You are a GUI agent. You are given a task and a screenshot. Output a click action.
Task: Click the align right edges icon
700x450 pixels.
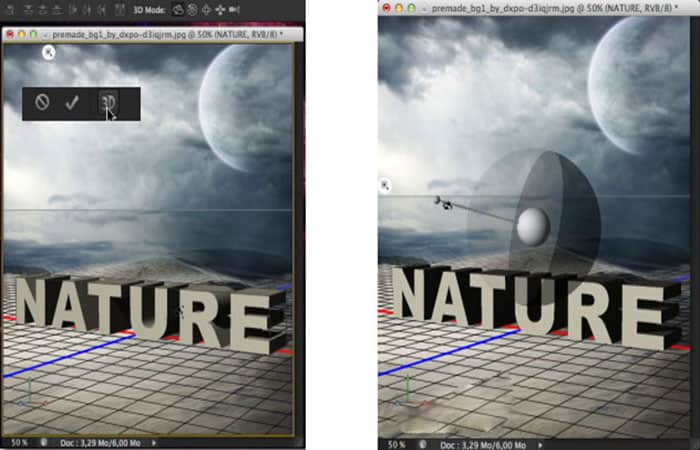point(101,10)
